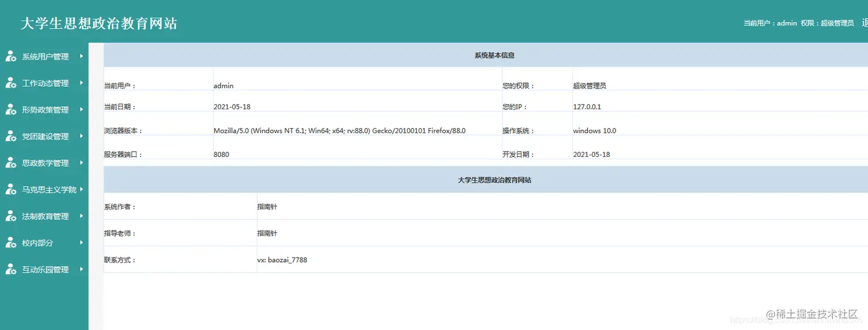The image size is (868, 330).
Task: Expand the 马克思主义学院 submenu arrow
Action: [82, 189]
